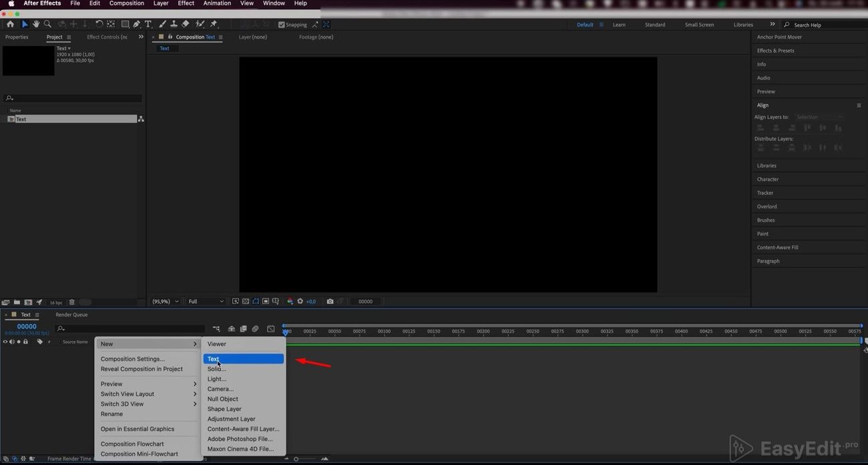Screen dimensions: 868x465
Task: Select the Zoom magnifier tool
Action: coord(47,24)
